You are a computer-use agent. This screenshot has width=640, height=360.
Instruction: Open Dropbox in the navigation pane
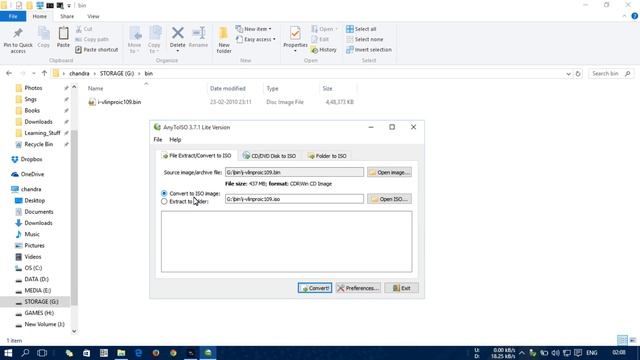(x=31, y=159)
